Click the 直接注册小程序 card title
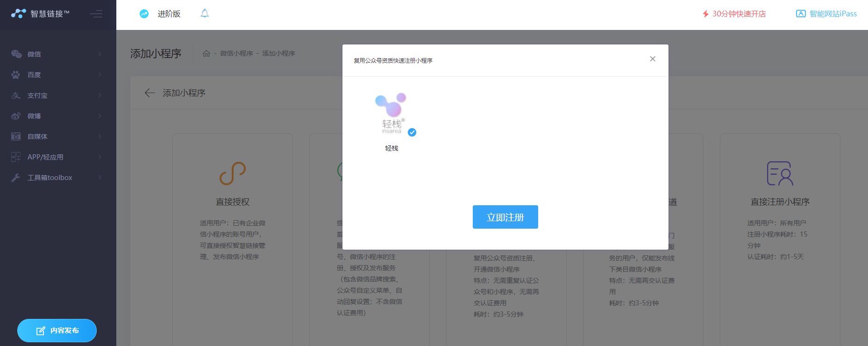This screenshot has width=868, height=346. point(780,202)
